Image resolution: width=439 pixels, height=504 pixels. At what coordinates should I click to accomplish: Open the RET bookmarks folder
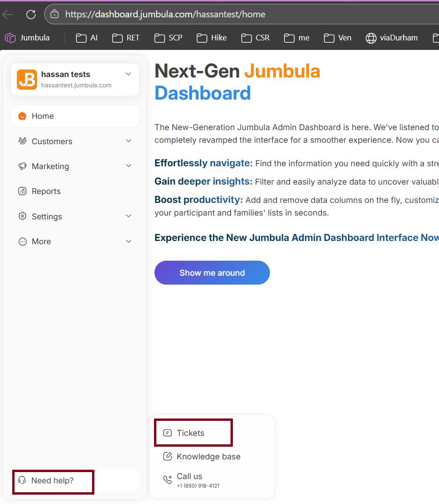pos(126,38)
